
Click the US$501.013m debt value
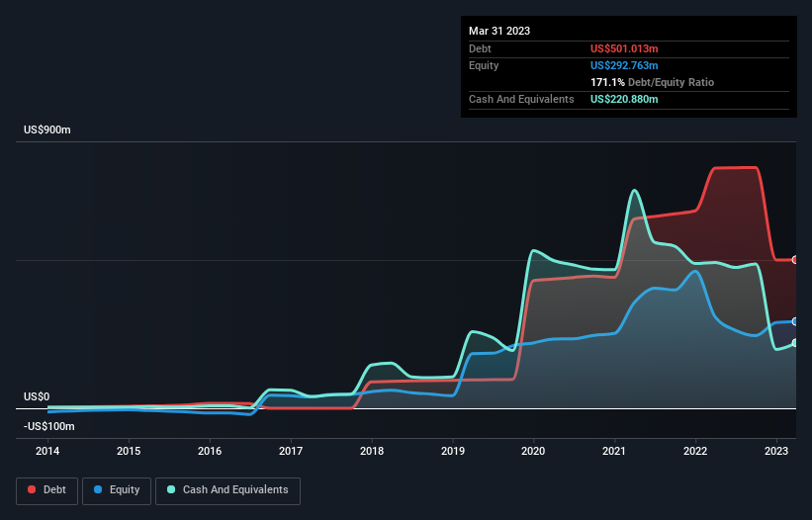click(624, 48)
